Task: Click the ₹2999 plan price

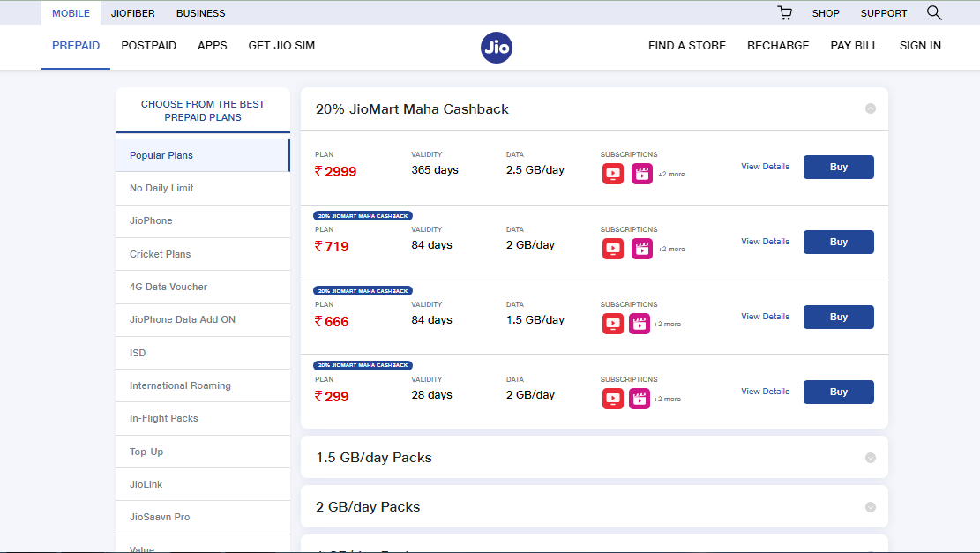Action: tap(335, 172)
